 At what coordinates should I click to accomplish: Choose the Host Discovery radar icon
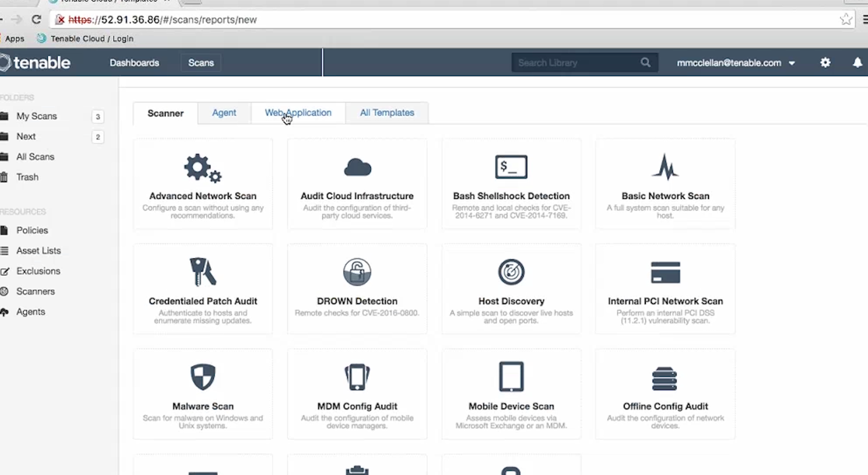(x=511, y=272)
